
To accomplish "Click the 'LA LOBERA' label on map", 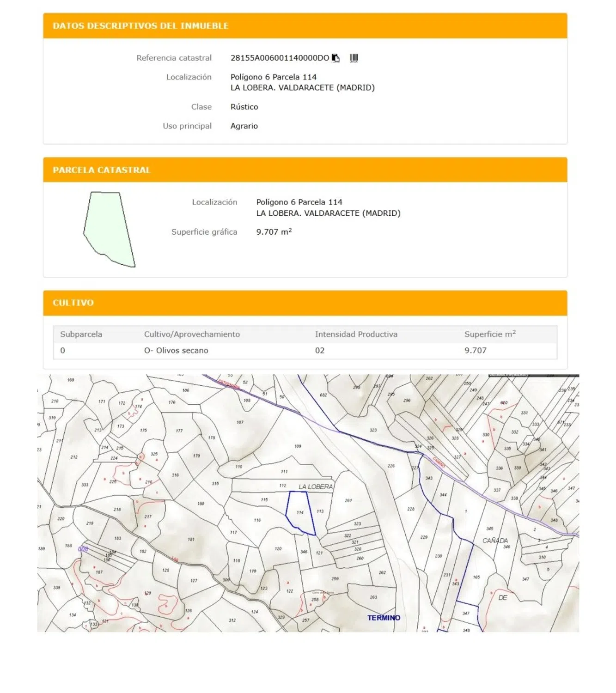I will (x=315, y=487).
